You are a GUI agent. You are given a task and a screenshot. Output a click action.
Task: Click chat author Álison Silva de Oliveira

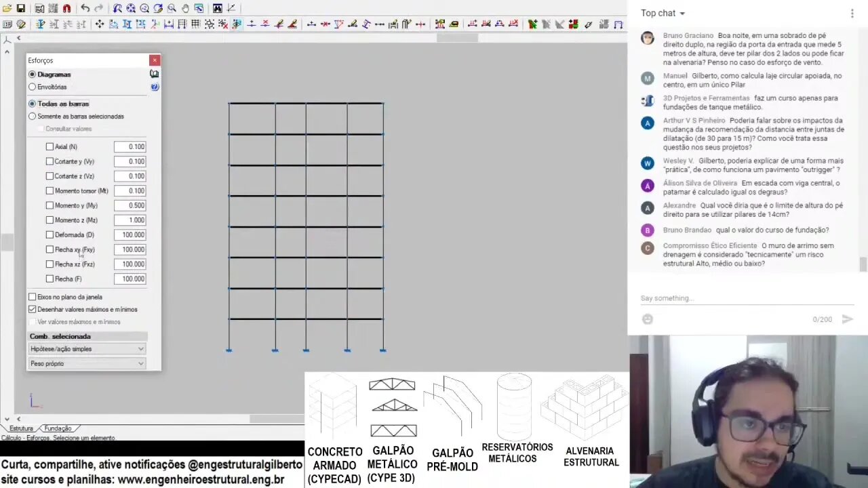click(700, 183)
